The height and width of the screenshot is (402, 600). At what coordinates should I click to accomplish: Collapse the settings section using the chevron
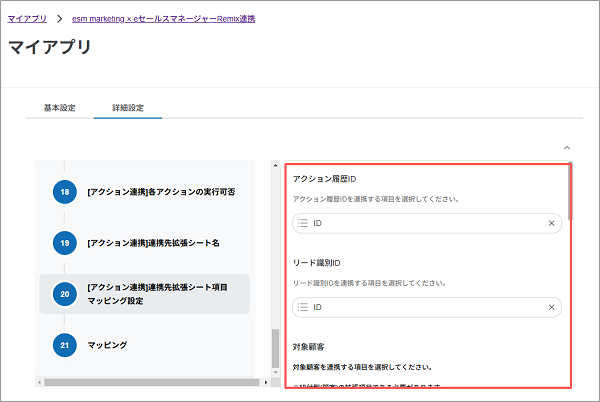[567, 147]
